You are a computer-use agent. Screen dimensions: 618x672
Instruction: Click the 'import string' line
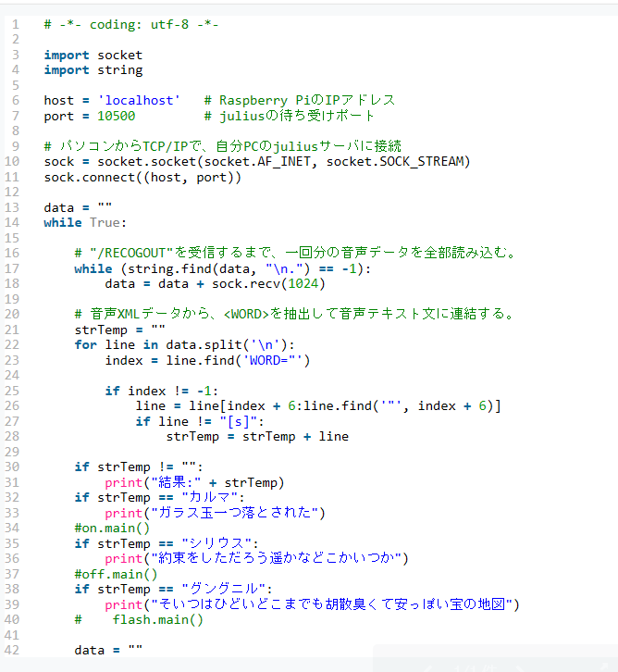point(93,69)
